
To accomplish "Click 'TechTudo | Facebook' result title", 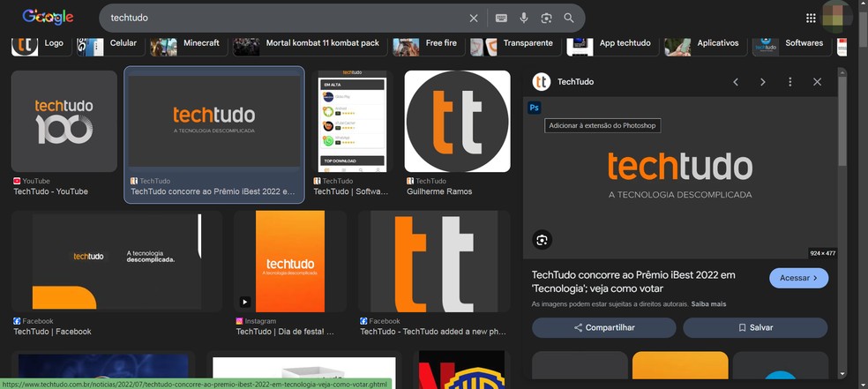I will (x=53, y=332).
